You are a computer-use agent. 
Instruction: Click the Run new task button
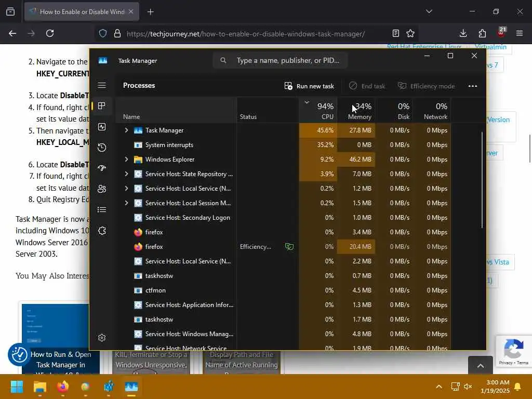point(309,86)
